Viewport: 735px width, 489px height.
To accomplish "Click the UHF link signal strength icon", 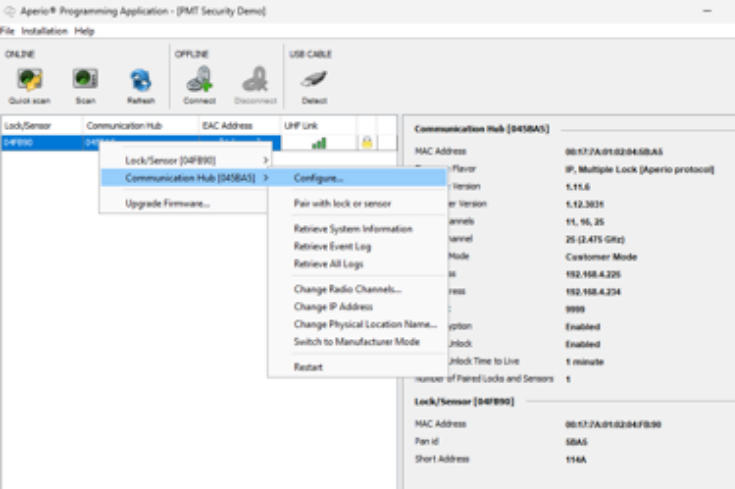I will [x=319, y=143].
